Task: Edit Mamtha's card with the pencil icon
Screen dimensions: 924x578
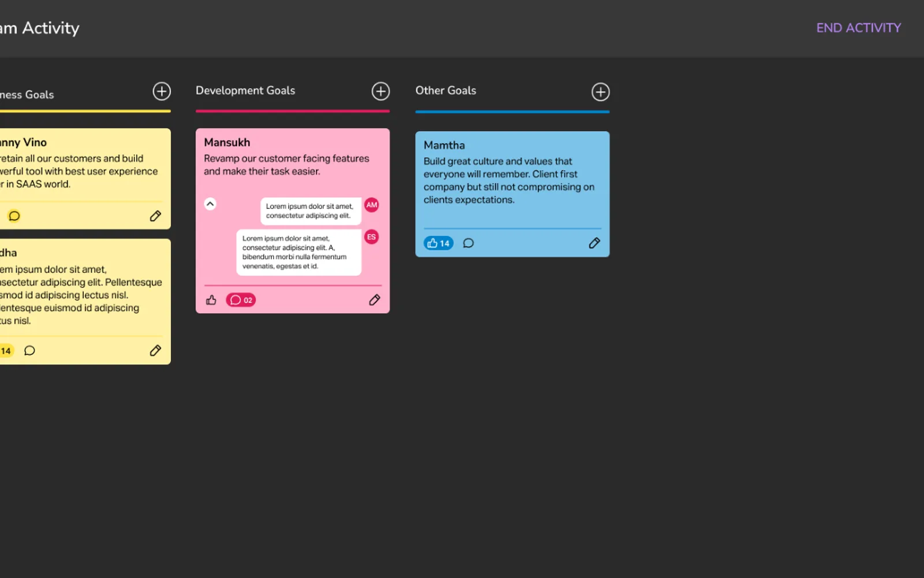Action: coord(594,243)
